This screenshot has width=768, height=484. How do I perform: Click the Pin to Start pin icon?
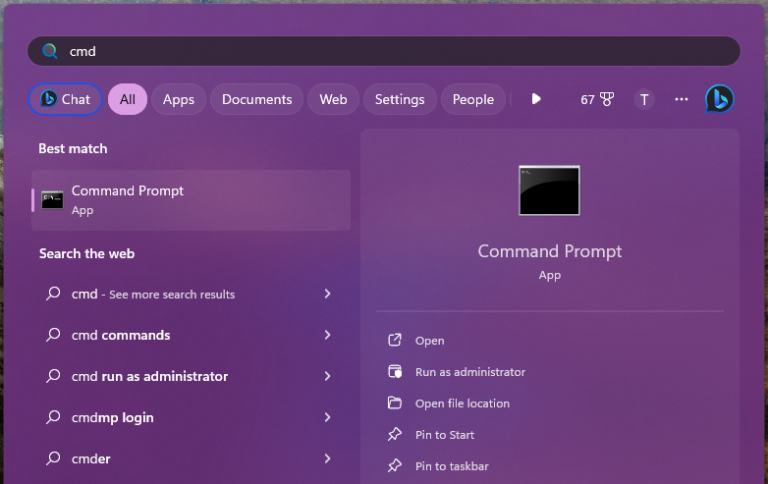click(x=394, y=434)
